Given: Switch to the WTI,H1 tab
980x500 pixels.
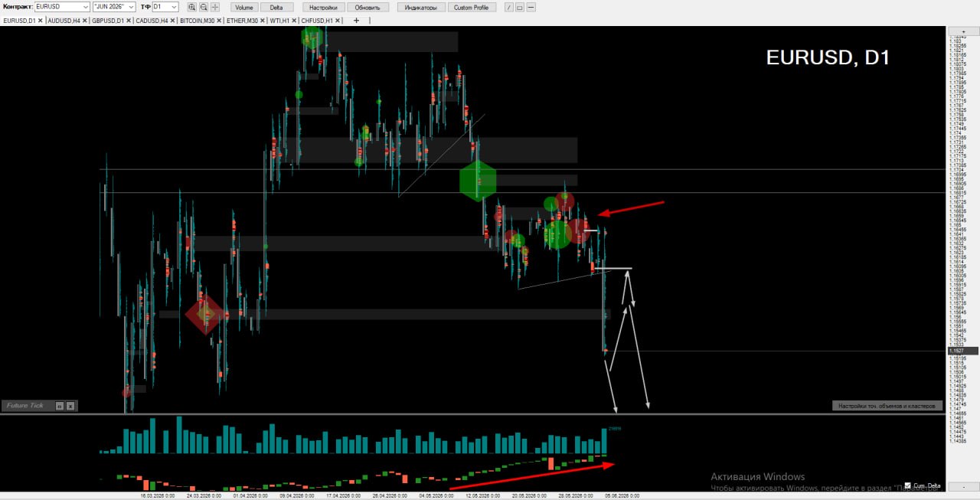Looking at the screenshot, I should (280, 21).
